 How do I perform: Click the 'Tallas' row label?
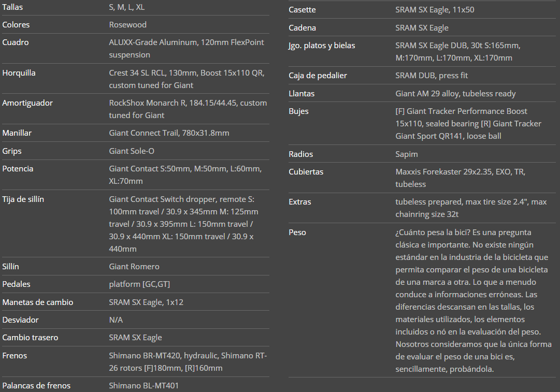(12, 7)
